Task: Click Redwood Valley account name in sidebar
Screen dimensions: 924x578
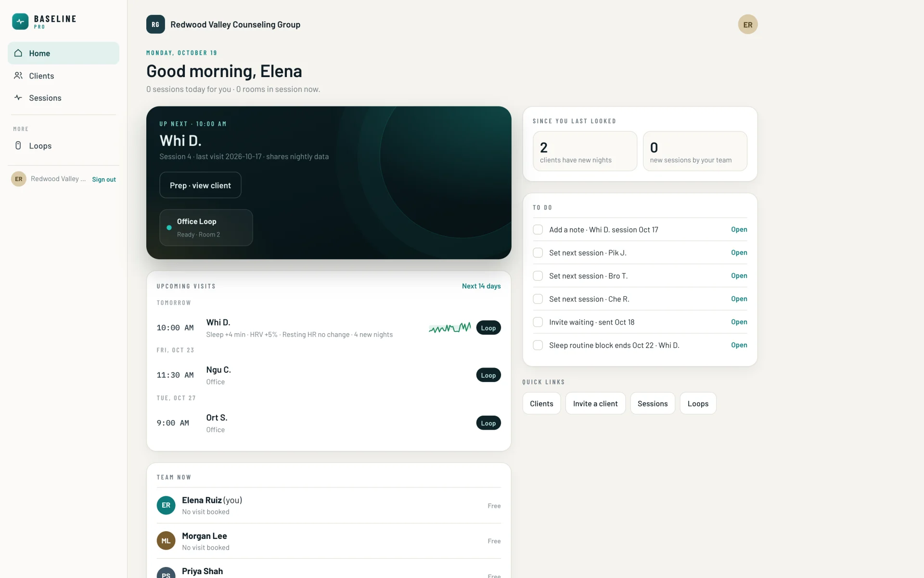Action: 58,179
